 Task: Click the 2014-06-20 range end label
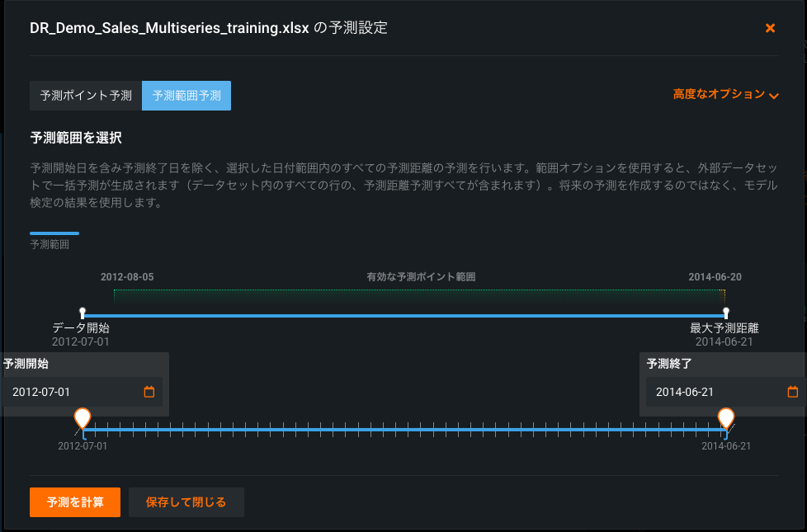click(715, 277)
